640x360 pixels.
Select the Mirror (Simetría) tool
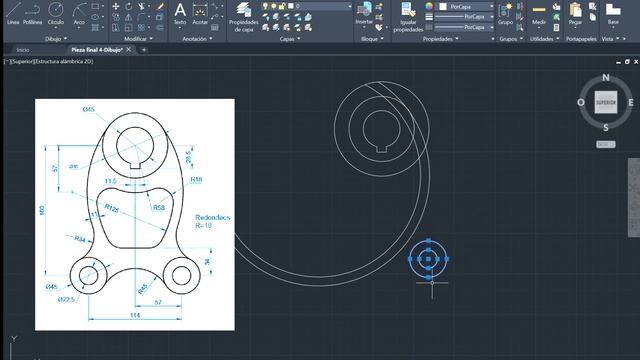(x=129, y=17)
